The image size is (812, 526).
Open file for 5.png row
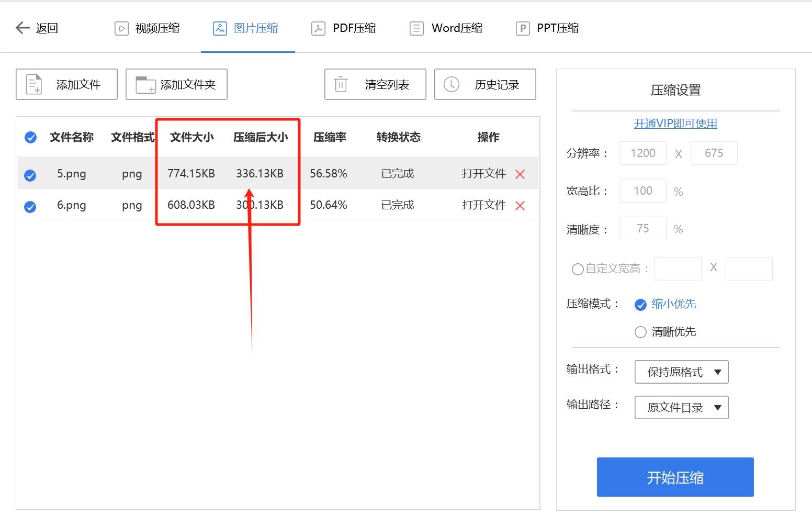[484, 174]
